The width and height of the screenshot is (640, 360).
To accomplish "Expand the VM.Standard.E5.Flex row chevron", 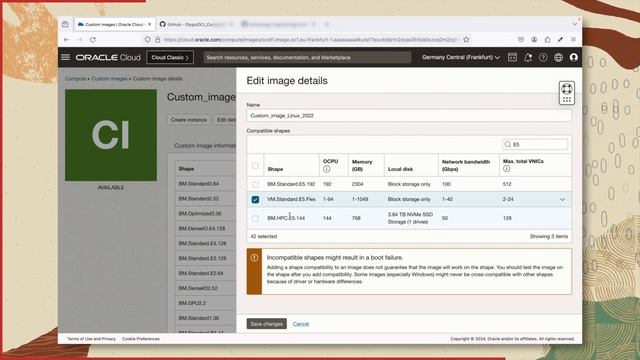I will pyautogui.click(x=562, y=200).
